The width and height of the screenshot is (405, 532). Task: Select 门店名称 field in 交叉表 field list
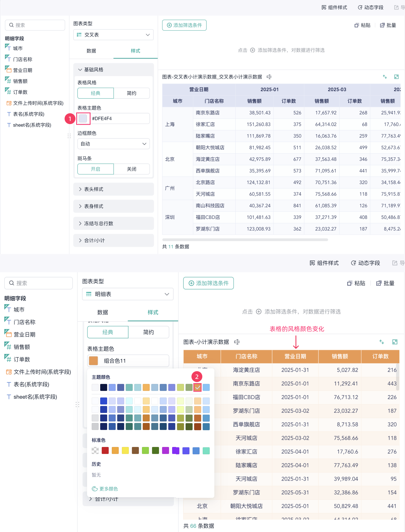click(x=22, y=59)
